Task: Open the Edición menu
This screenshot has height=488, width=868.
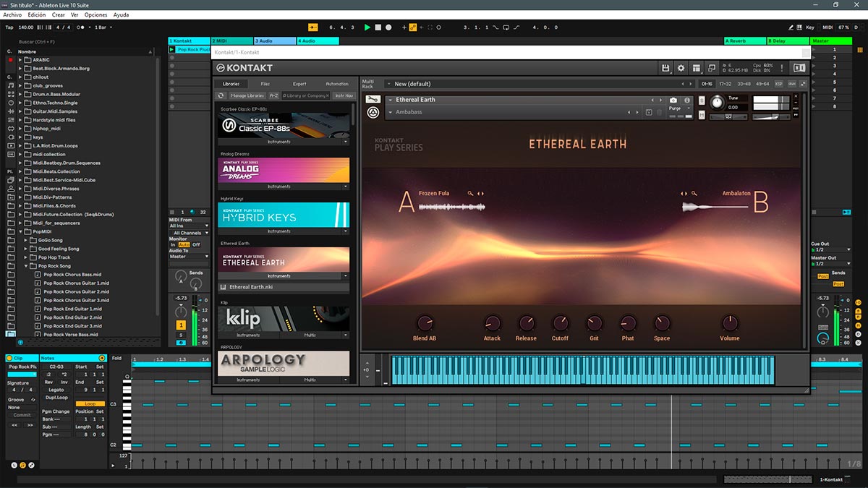Action: (x=36, y=14)
